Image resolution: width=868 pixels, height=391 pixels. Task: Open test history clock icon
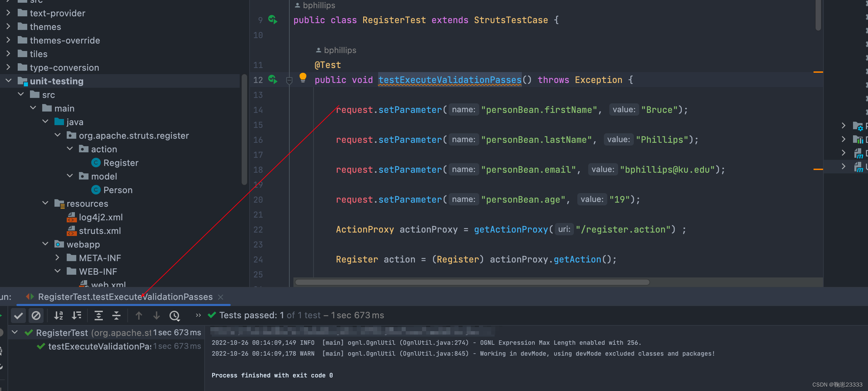(175, 316)
